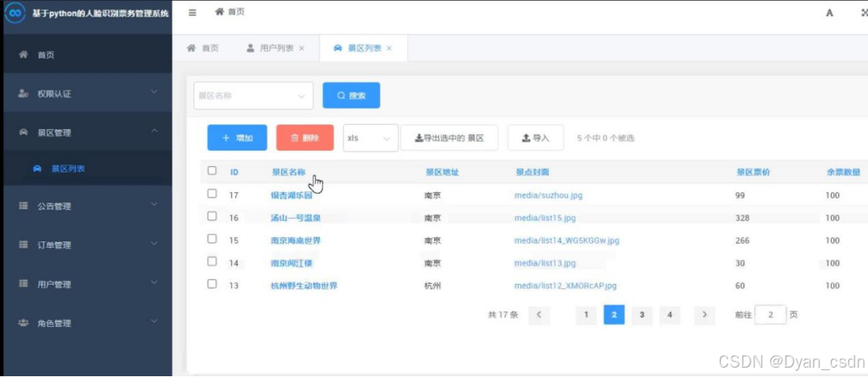Image resolution: width=868 pixels, height=377 pixels.
Task: Go to page 4
Action: tap(670, 314)
